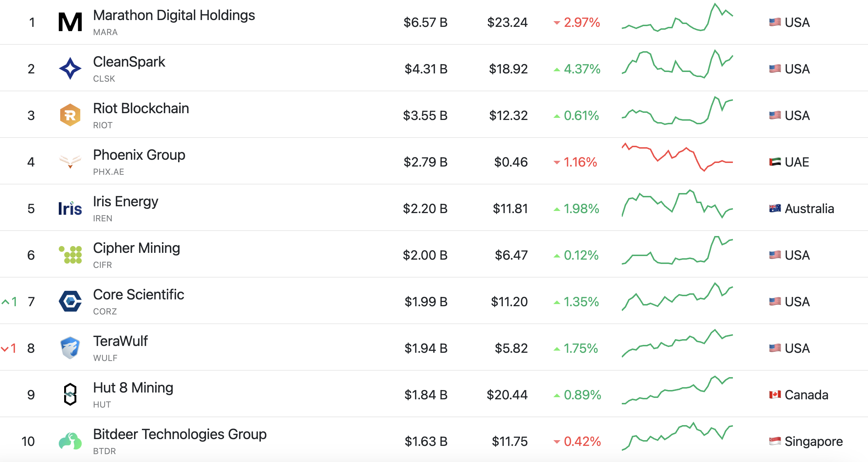View the Phoenix Group red price chart

pos(677,158)
